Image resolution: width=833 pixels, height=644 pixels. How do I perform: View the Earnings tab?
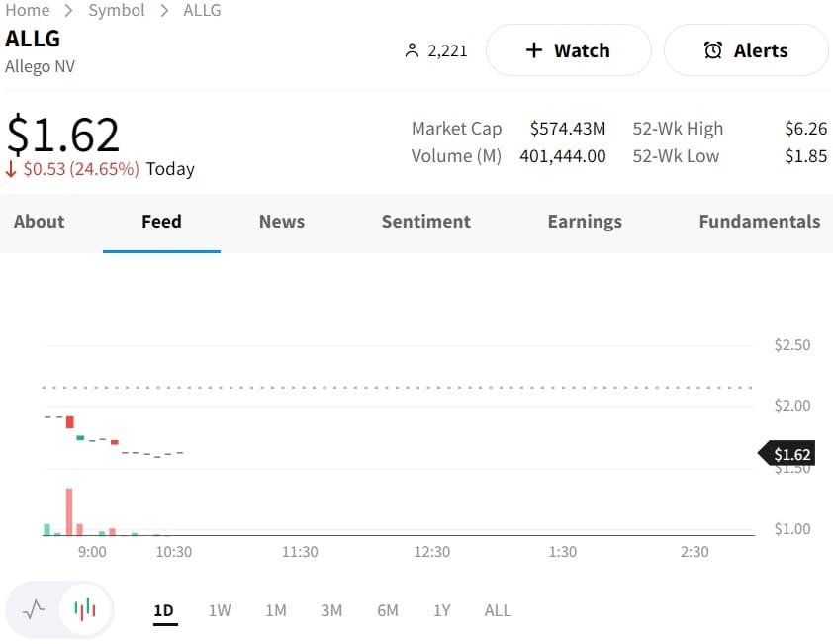585,222
